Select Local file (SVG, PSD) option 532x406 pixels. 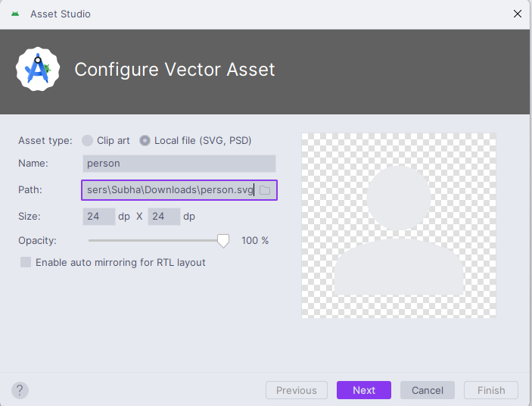[x=145, y=140]
